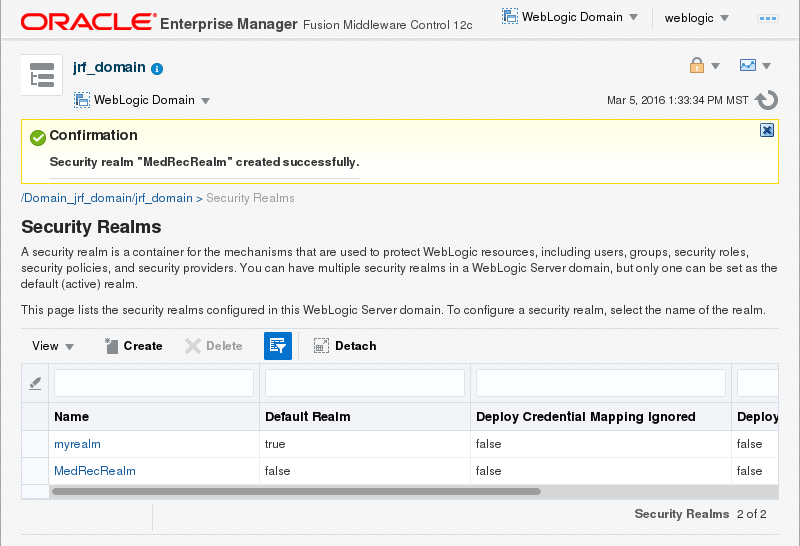Create a new security realm
Image resolution: width=800 pixels, height=546 pixels.
pos(134,346)
